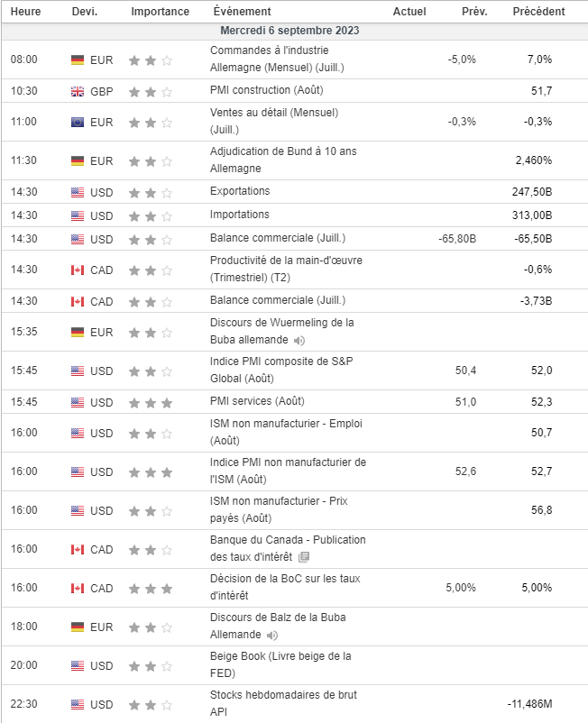Click the German flag in the 08:00 row

(78, 59)
